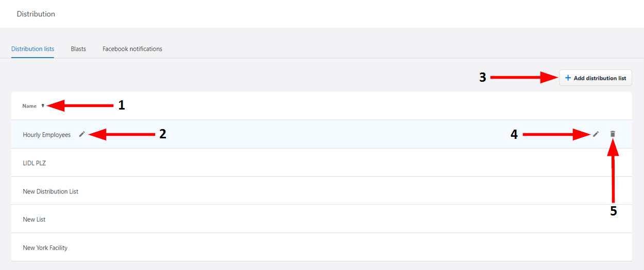
Task: Click the number 4 annotation label
Action: [514, 135]
